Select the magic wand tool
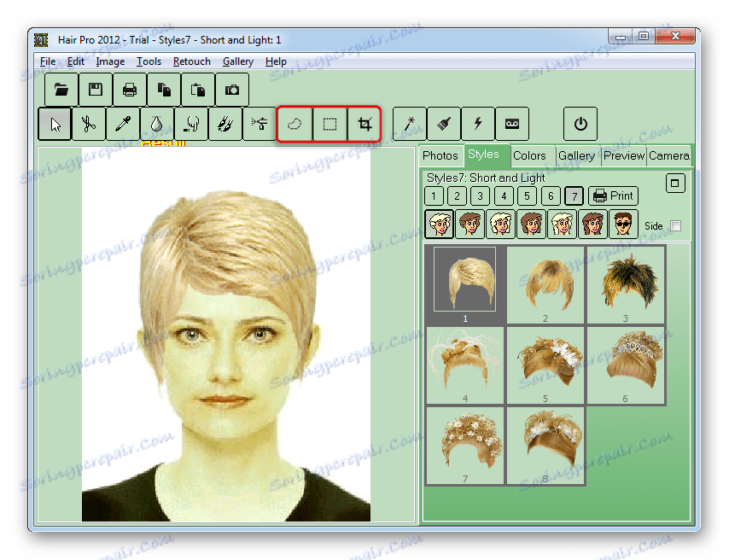 pos(410,124)
